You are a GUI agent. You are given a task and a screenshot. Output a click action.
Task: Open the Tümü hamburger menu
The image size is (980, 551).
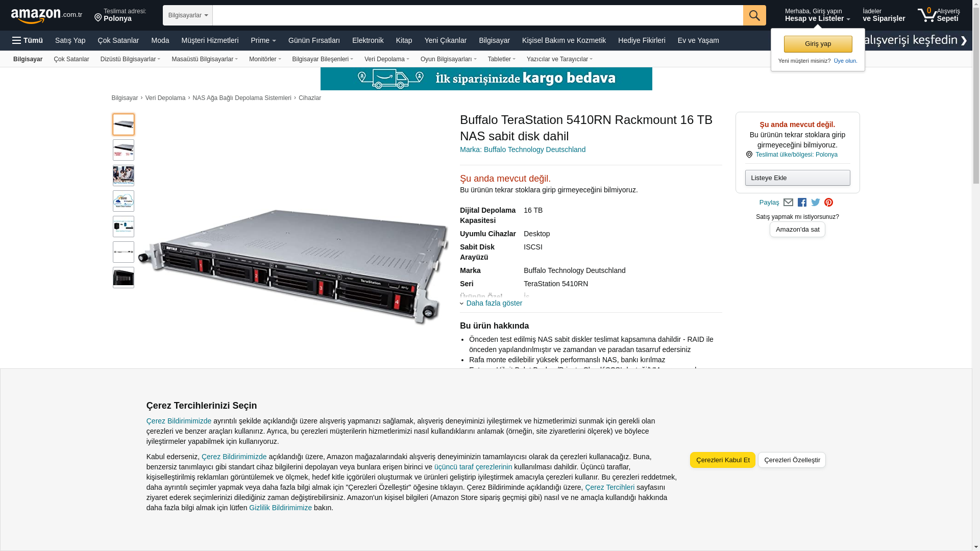tap(28, 40)
